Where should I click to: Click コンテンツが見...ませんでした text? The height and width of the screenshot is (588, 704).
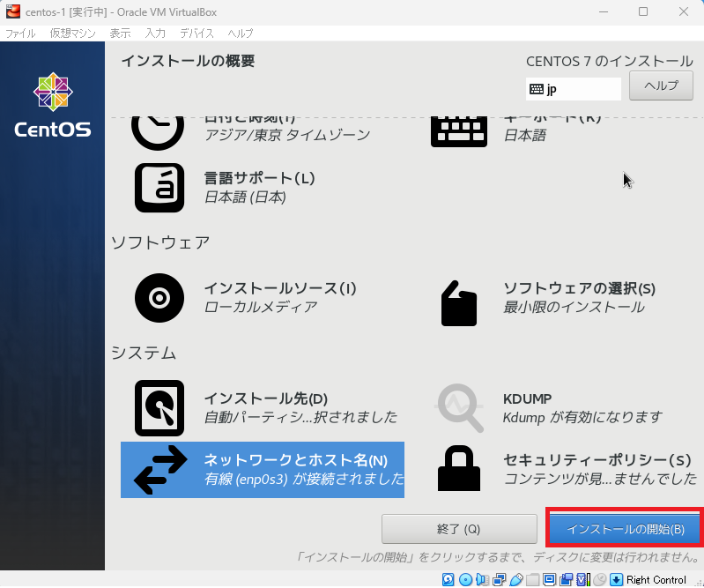(x=600, y=479)
